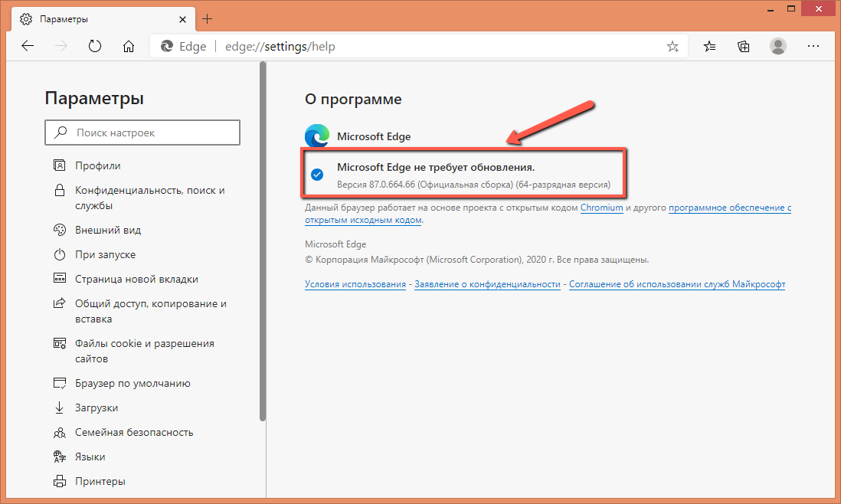Click the О программе heading

point(353,100)
